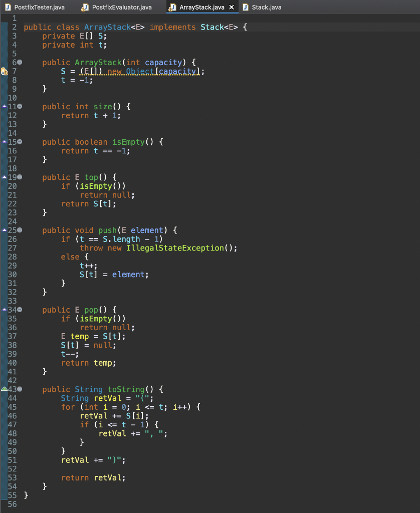This screenshot has width=420, height=513.
Task: Click the 'capacity' parameter on line 6
Action: click(163, 63)
